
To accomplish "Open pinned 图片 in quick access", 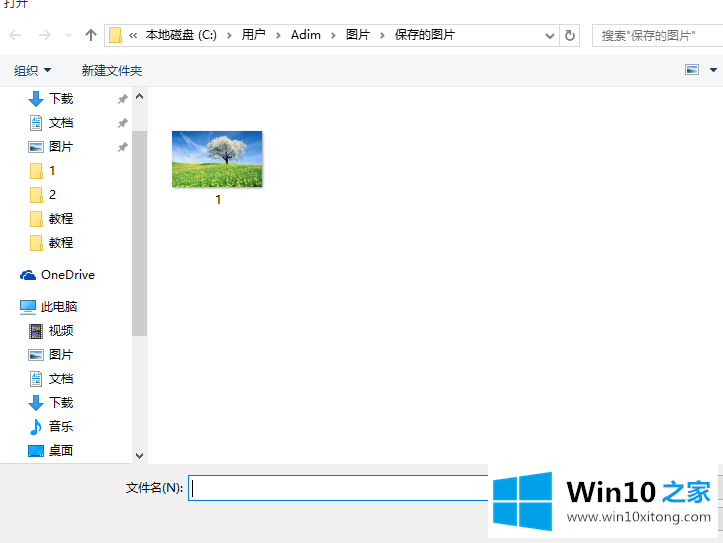I will [61, 147].
